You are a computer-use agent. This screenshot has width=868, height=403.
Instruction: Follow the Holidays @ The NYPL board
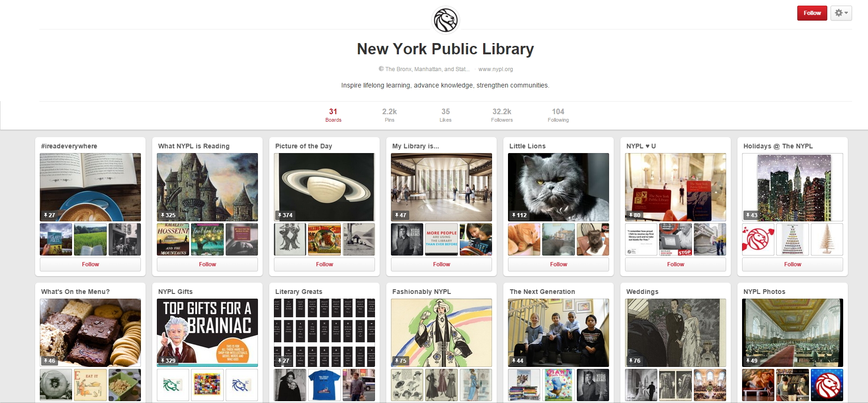click(793, 264)
